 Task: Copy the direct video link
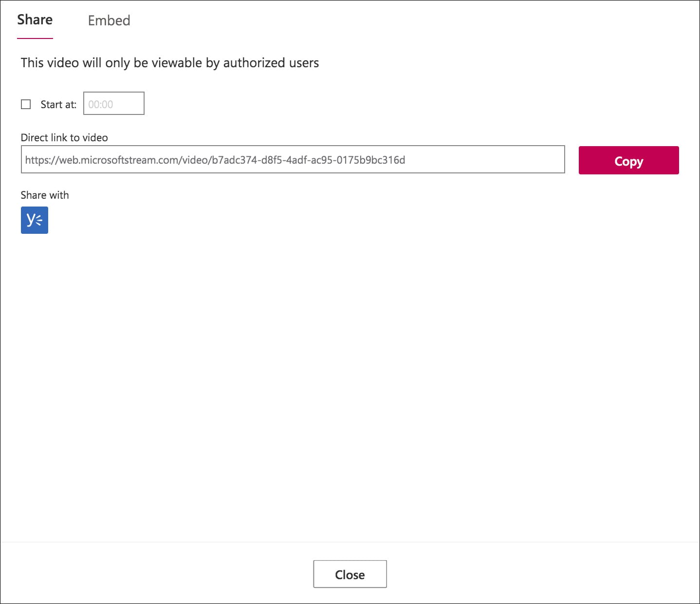click(628, 160)
